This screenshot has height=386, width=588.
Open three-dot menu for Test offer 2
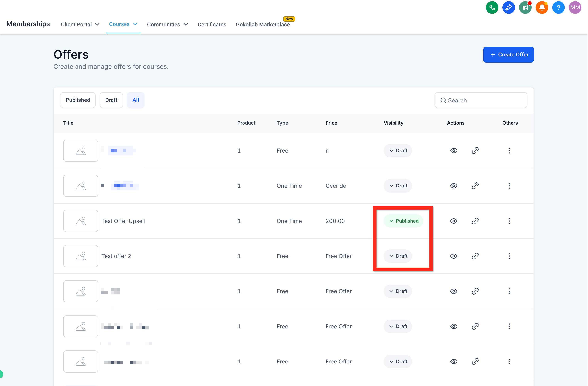click(509, 256)
